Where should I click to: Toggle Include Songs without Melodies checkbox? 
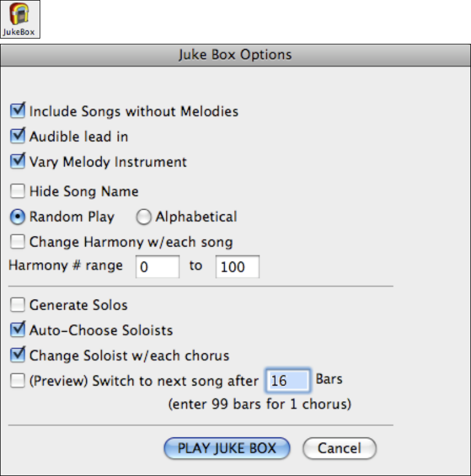(x=18, y=110)
